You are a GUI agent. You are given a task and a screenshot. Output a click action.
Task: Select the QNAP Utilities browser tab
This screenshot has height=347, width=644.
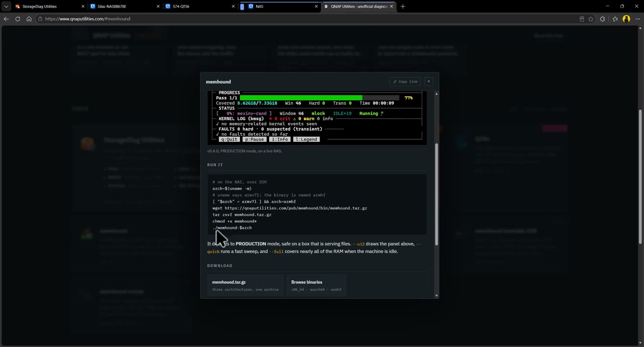coord(358,7)
